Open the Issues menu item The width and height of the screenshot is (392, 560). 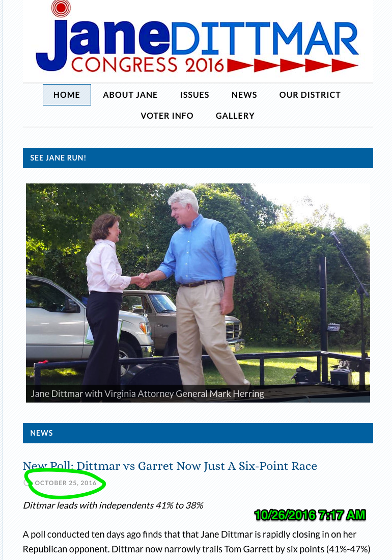(194, 95)
